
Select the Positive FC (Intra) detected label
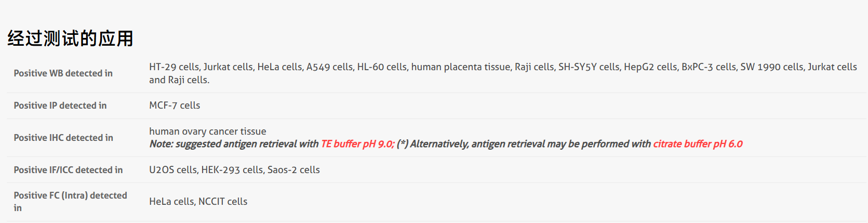(70, 195)
